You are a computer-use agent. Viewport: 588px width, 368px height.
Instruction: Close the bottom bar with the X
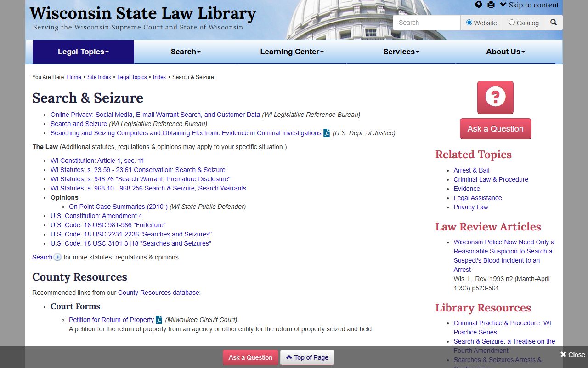pos(572,355)
